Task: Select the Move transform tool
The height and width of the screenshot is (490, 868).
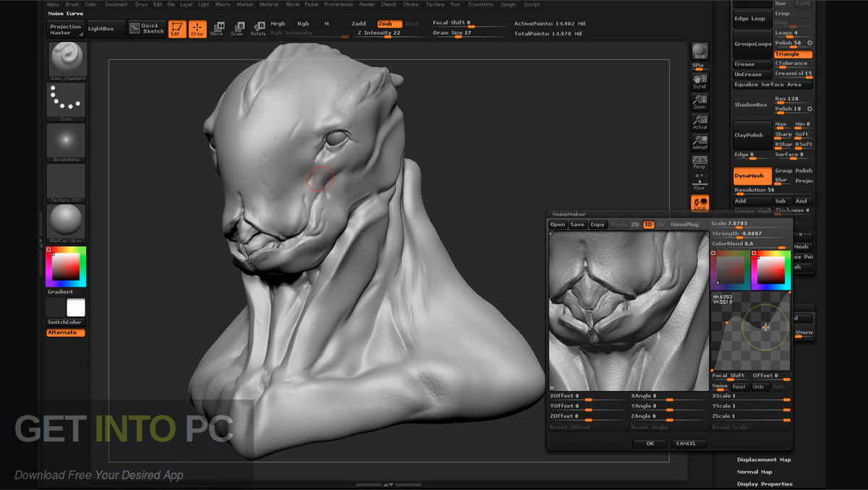Action: click(217, 28)
